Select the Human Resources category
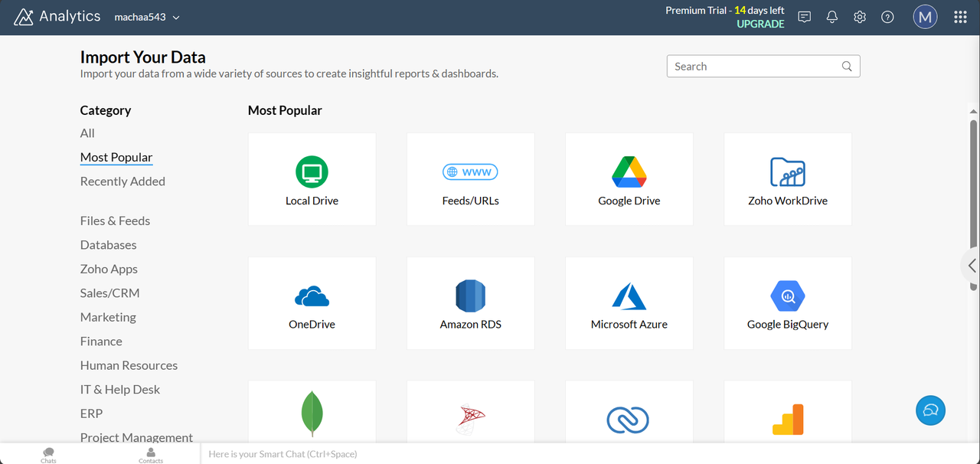Viewport: 980px width, 464px height. 129,365
